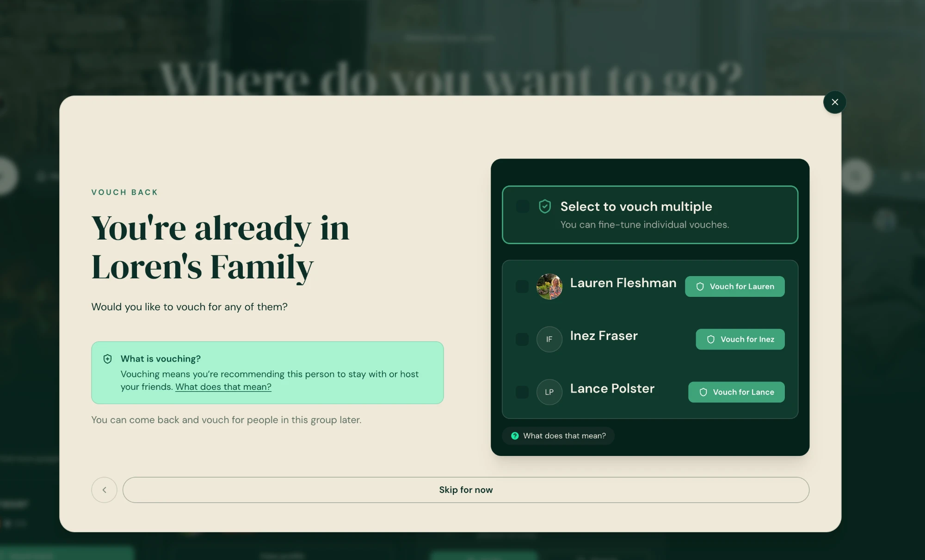Go back with the left chevron button
This screenshot has height=560, width=925.
pyautogui.click(x=104, y=490)
